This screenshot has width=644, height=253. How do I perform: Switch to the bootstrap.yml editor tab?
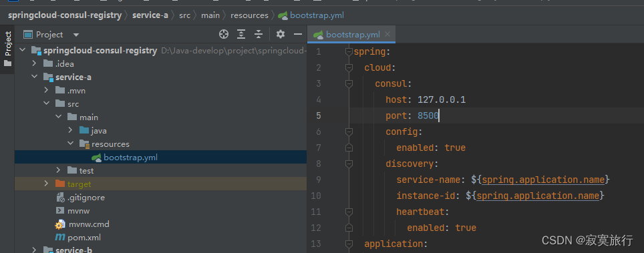pyautogui.click(x=352, y=35)
